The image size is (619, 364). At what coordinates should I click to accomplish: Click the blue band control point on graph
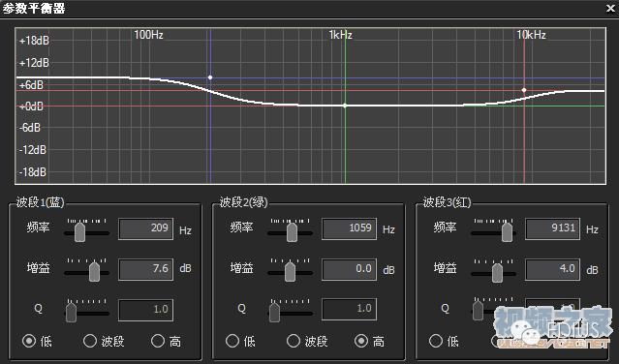(210, 77)
